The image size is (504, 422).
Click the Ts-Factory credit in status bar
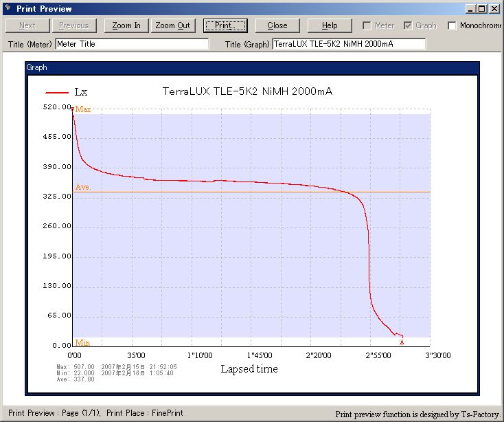coord(480,414)
